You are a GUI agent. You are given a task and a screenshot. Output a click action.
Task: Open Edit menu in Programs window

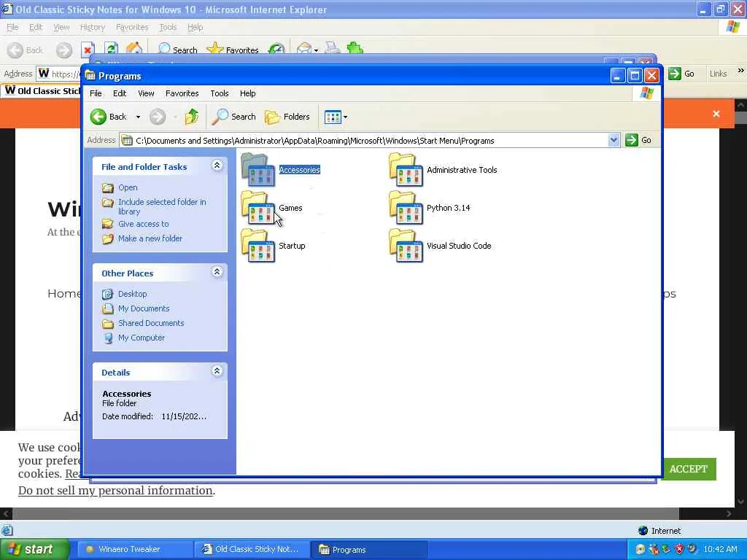tap(120, 93)
